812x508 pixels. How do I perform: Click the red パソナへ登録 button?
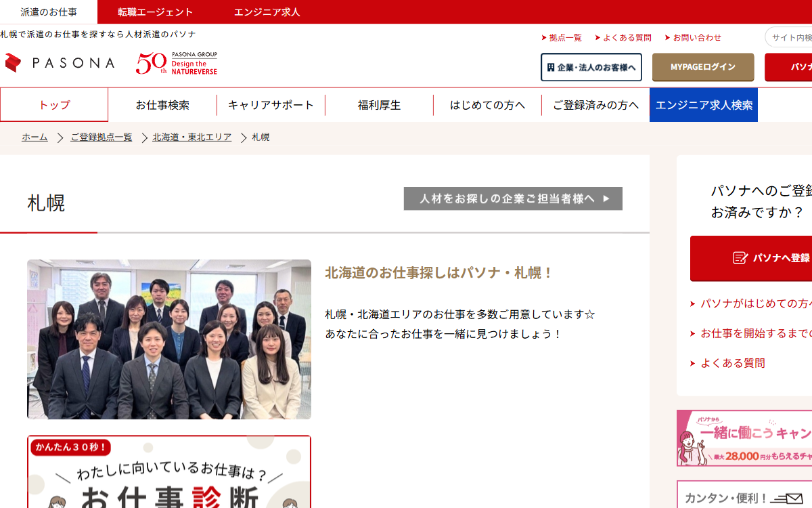click(x=751, y=258)
